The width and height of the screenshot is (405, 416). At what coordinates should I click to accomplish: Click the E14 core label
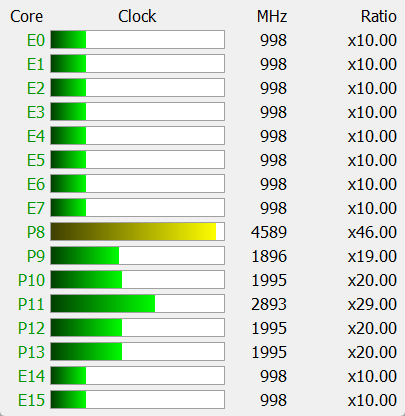click(31, 376)
